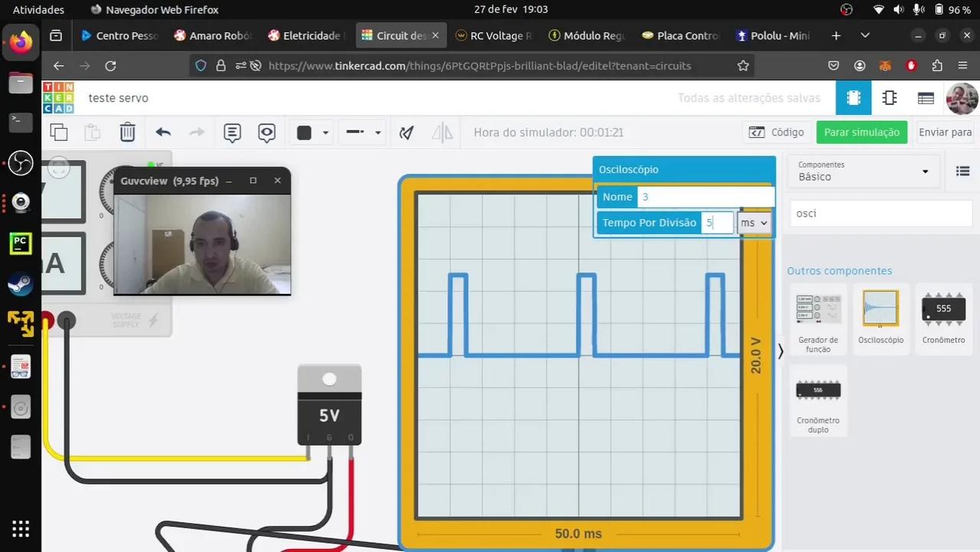
Task: Open the Notes annotation tool
Action: (x=232, y=132)
